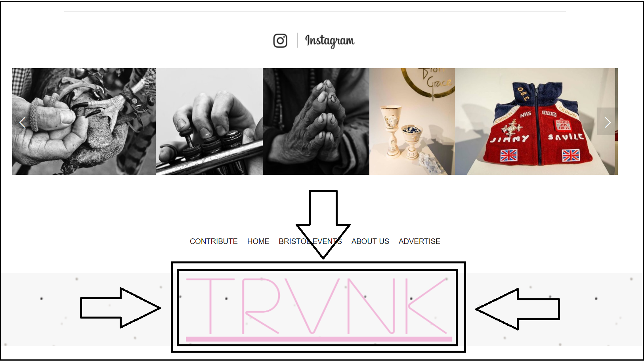644x361 pixels.
Task: Open the hands holding talon photo
Action: tap(84, 121)
